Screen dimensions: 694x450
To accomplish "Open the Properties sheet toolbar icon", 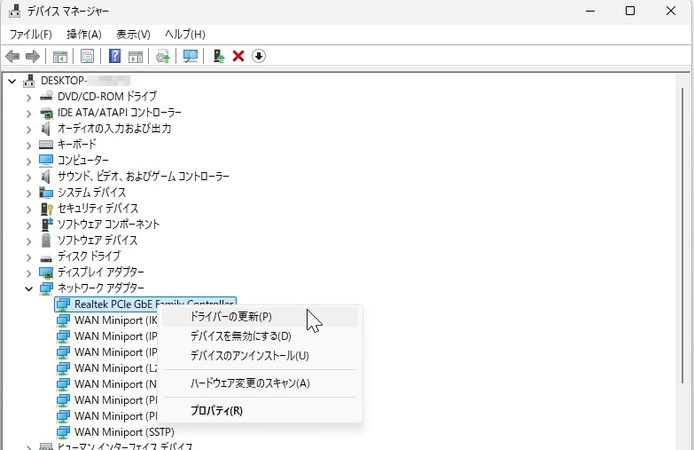I will pos(87,56).
